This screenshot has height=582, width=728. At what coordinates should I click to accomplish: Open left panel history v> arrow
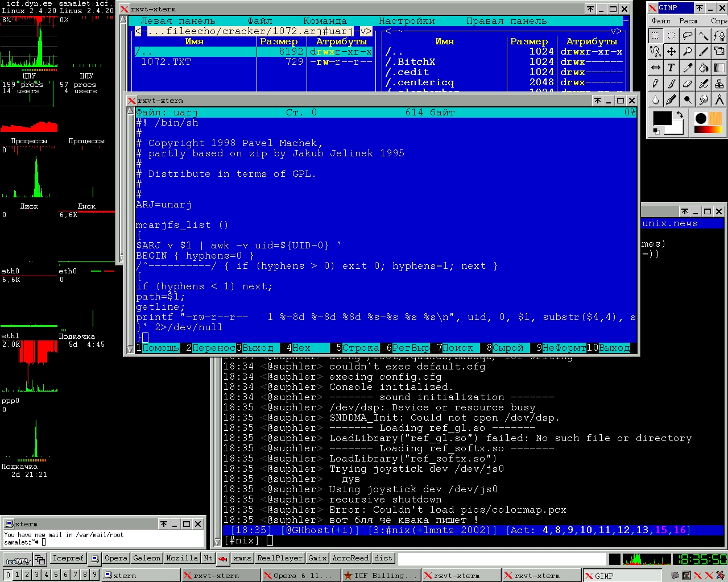[366, 31]
